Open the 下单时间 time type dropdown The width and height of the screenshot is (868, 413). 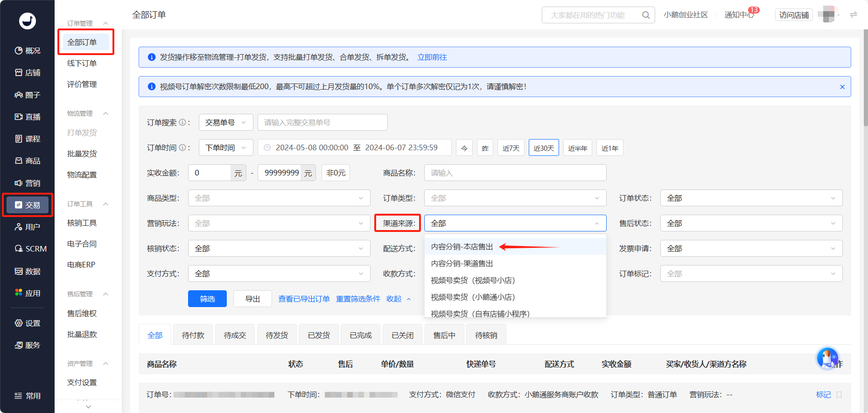(226, 147)
